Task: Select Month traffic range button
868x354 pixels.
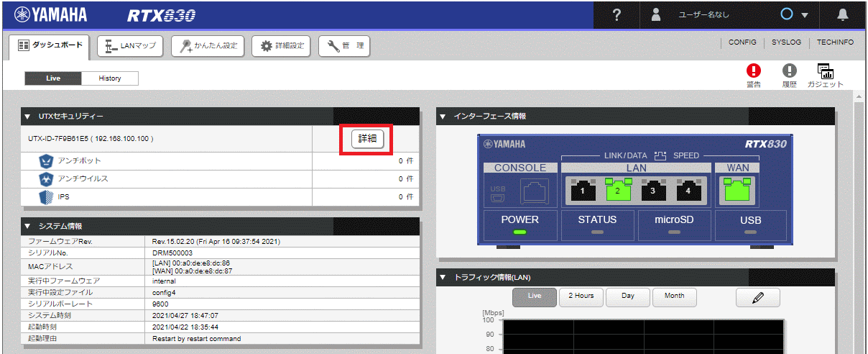Action: [674, 296]
